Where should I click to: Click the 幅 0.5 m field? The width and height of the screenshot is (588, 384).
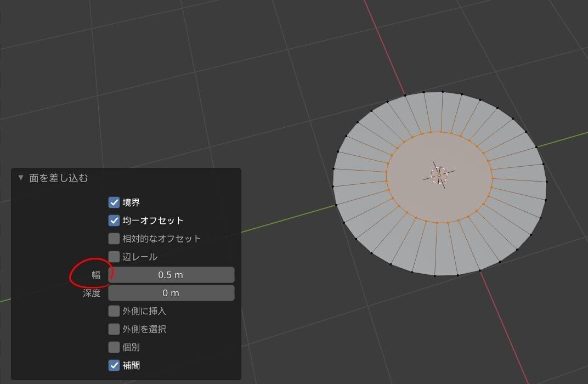[x=171, y=275]
